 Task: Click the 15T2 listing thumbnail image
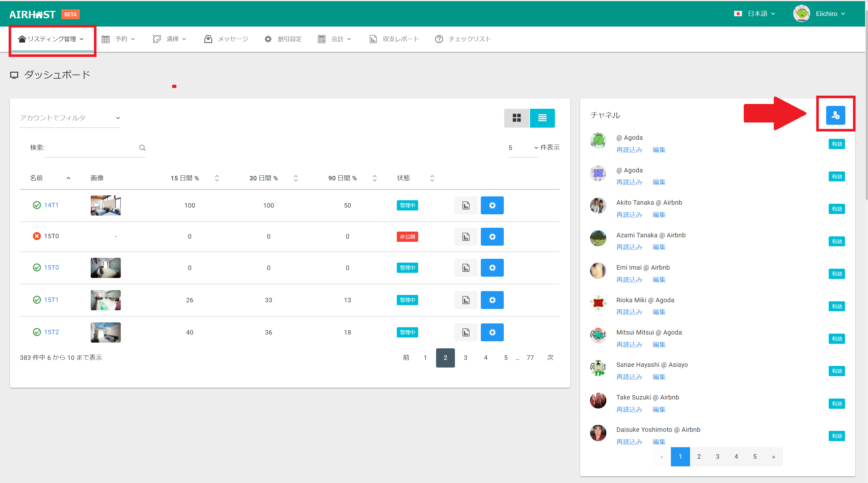click(x=105, y=332)
